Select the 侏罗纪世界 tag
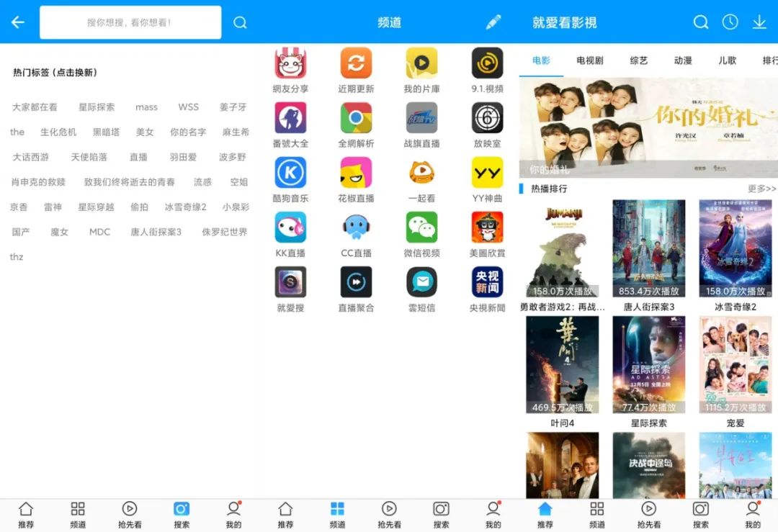778x532 pixels. pos(225,232)
